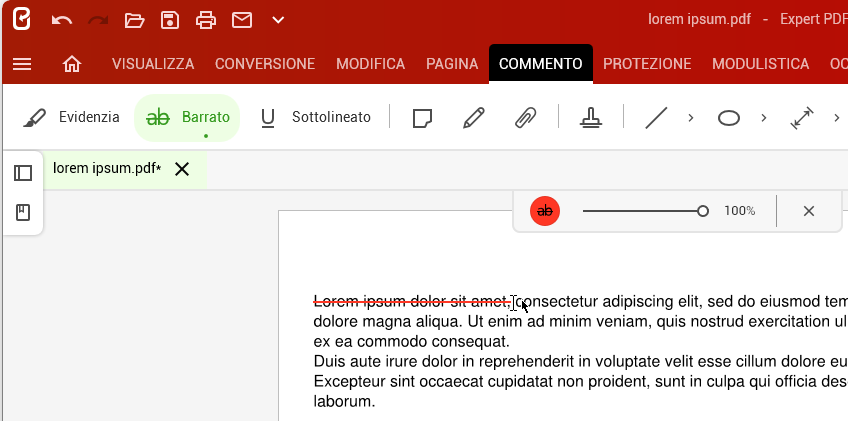Viewport: 848px width, 421px height.
Task: Close the lorem ipsum.pdf tab
Action: pos(182,169)
